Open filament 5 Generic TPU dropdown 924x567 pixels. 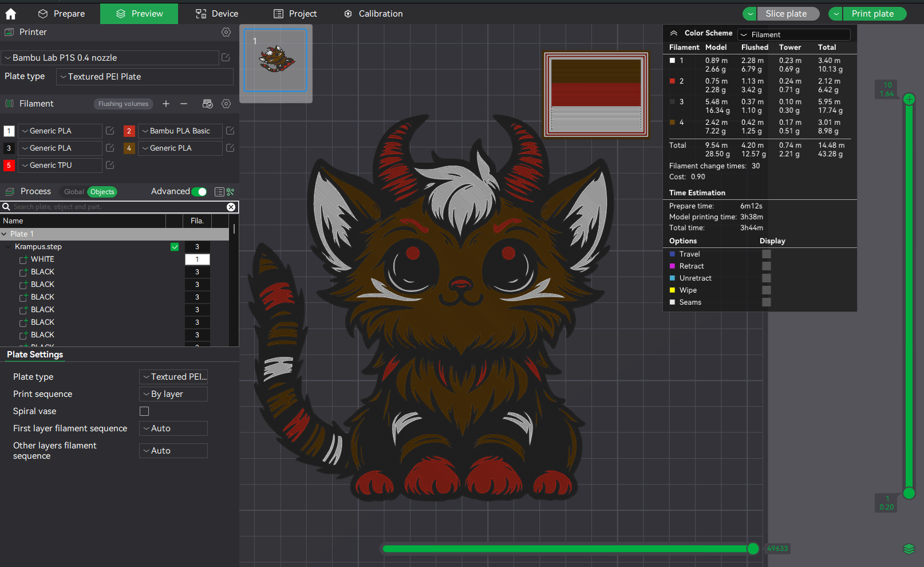60,165
